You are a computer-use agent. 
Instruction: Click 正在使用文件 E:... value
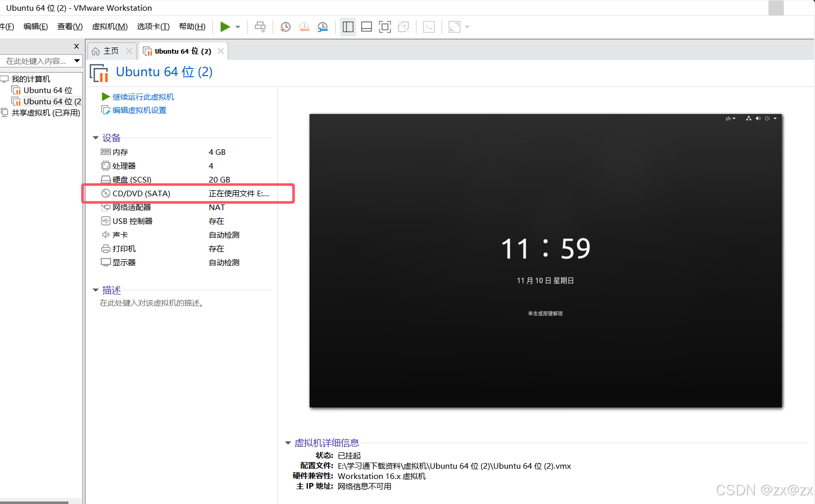point(239,194)
